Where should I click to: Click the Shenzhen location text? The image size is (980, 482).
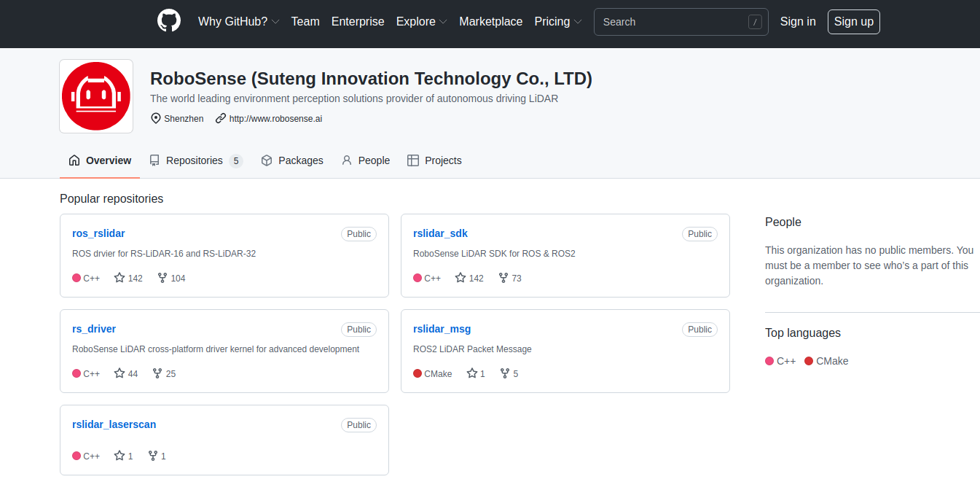click(x=184, y=118)
